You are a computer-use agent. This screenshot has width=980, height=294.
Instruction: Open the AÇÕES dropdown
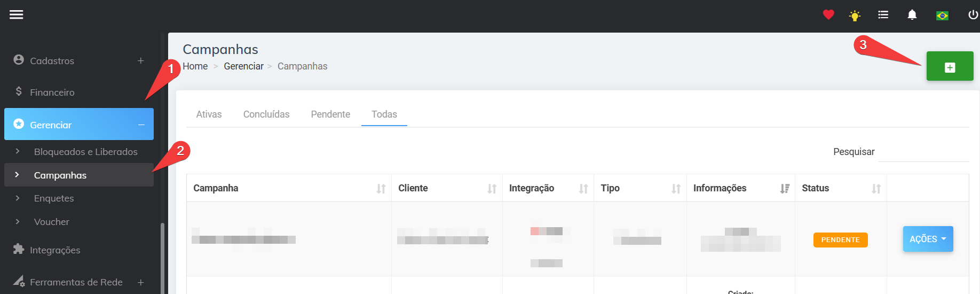coord(928,239)
